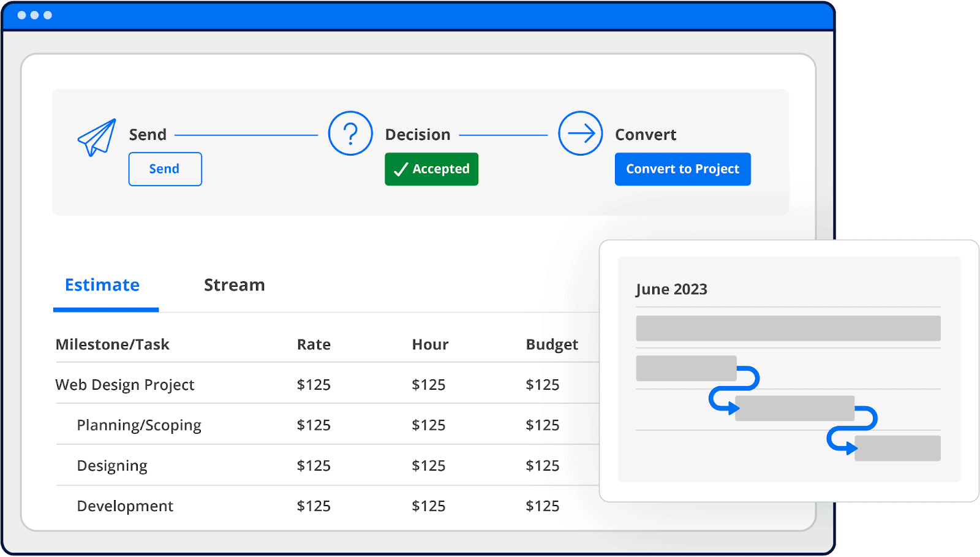Click the top full-width Gantt bar
980x557 pixels.
pyautogui.click(x=788, y=328)
